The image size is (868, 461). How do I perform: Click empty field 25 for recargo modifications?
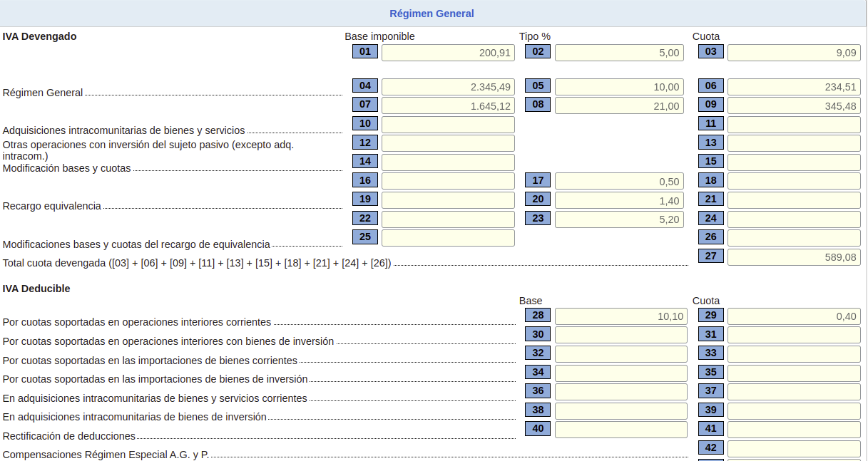pos(447,238)
